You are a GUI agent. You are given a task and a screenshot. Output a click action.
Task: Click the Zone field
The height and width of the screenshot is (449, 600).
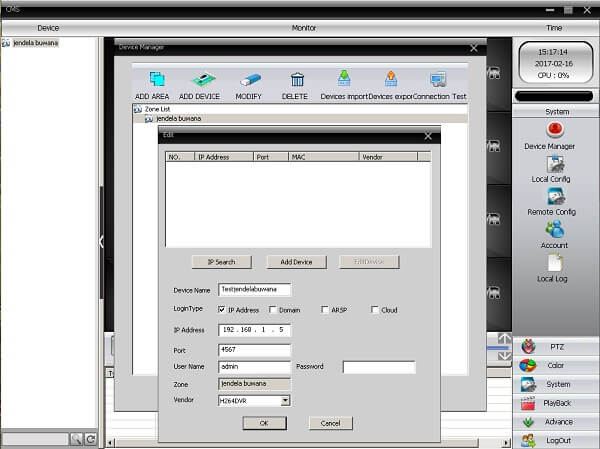tap(254, 384)
